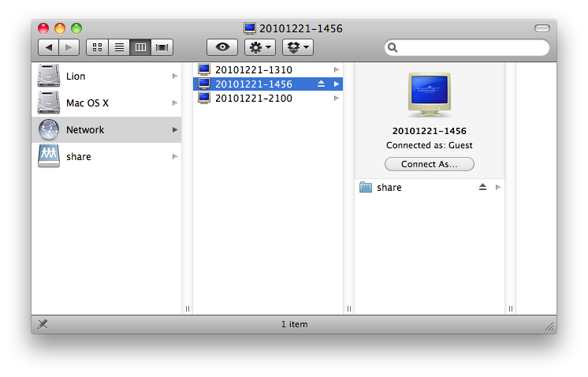Select the share label in the first column

79,156
